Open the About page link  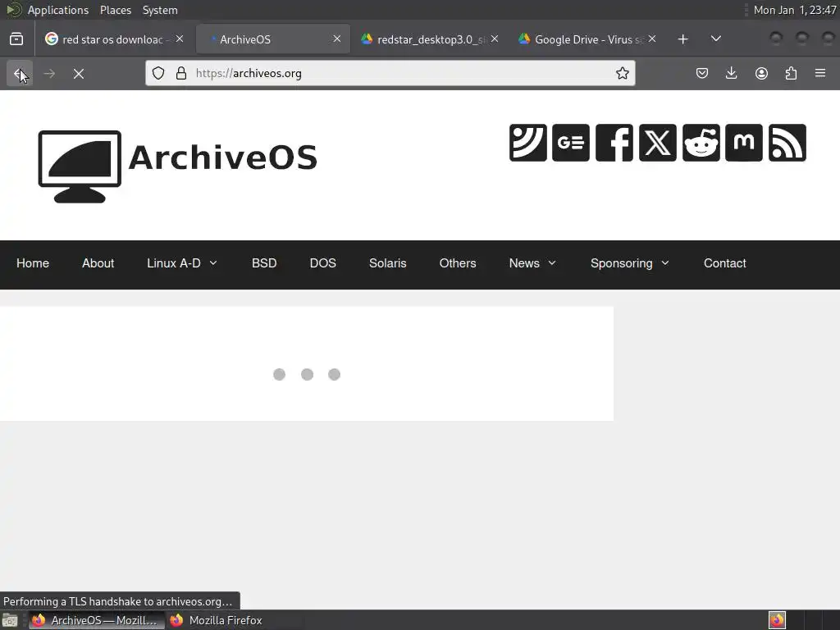tap(98, 263)
